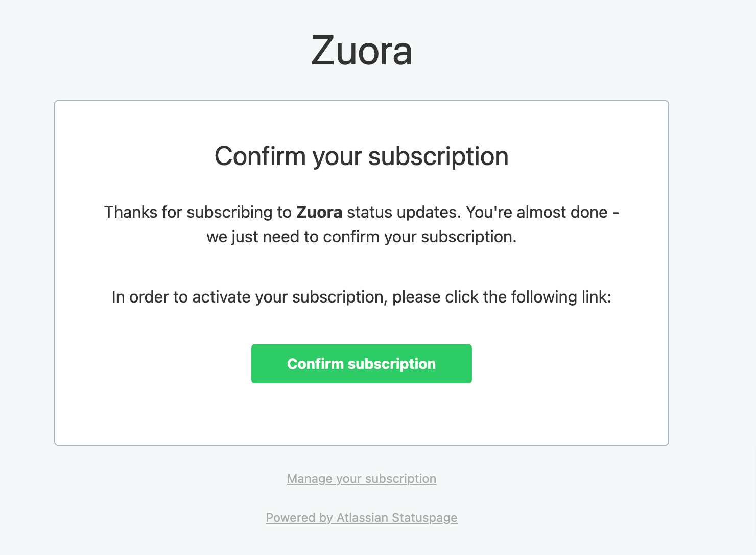Activate your subscription via the green button
Viewport: 756px width, 555px height.
(x=361, y=364)
